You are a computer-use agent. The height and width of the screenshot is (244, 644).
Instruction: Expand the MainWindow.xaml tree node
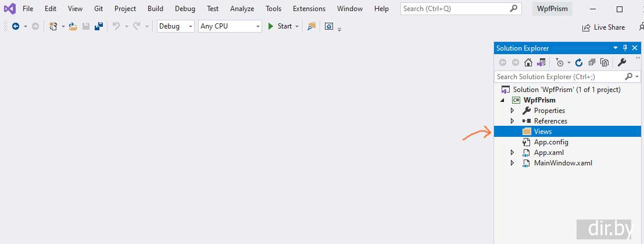pos(511,163)
